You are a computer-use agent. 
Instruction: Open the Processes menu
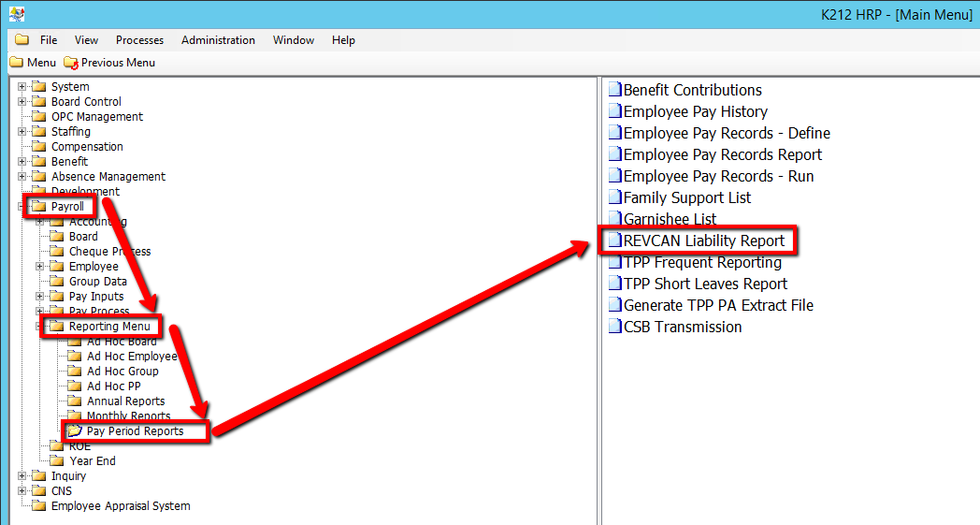(x=139, y=40)
